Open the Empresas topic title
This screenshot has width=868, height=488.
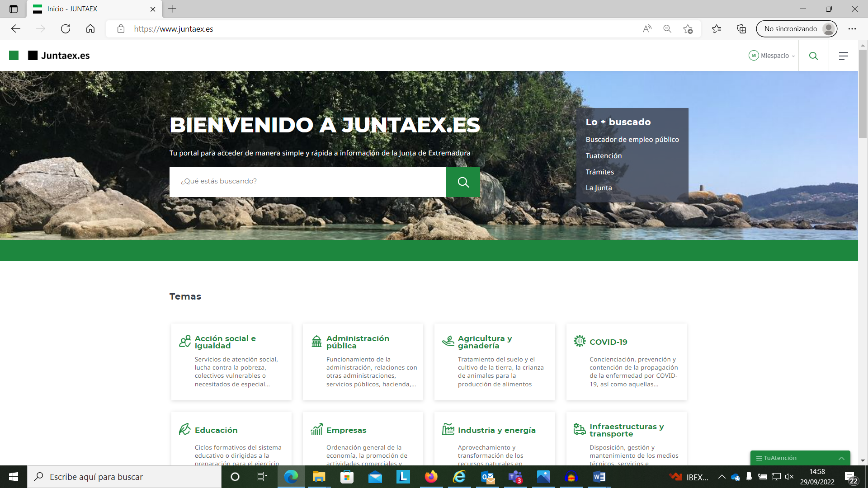point(346,430)
